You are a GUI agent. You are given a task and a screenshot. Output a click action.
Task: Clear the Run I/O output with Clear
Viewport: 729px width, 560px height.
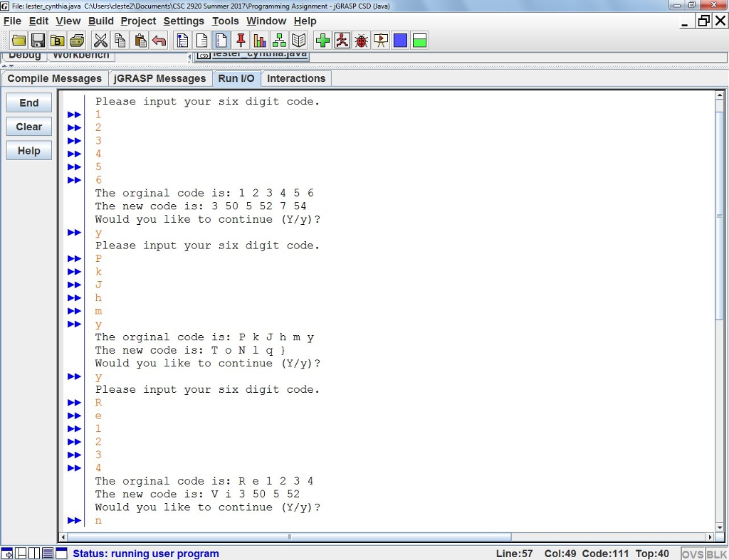tap(28, 126)
